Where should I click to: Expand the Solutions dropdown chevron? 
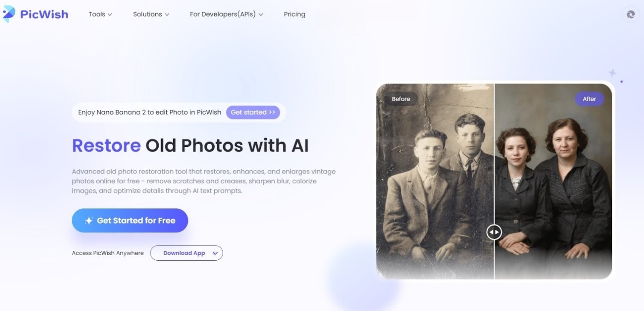click(167, 14)
